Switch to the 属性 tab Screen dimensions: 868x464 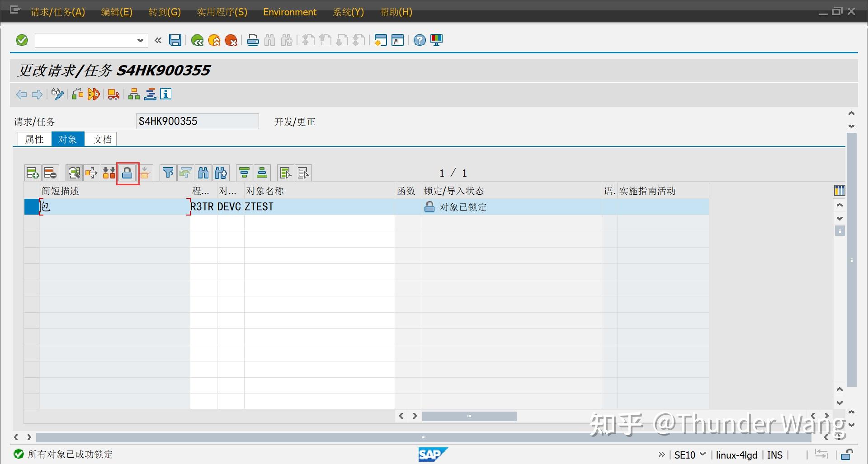point(34,139)
